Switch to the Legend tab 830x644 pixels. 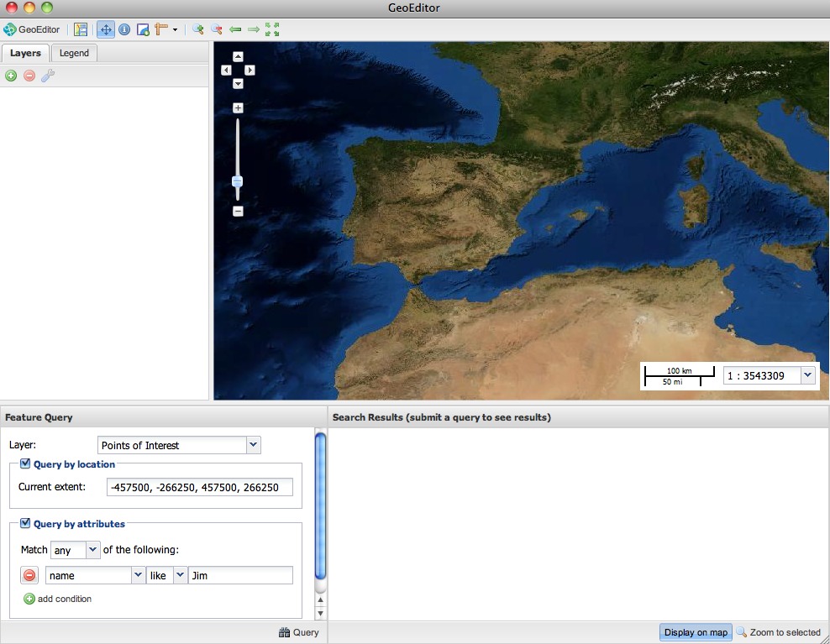point(74,53)
